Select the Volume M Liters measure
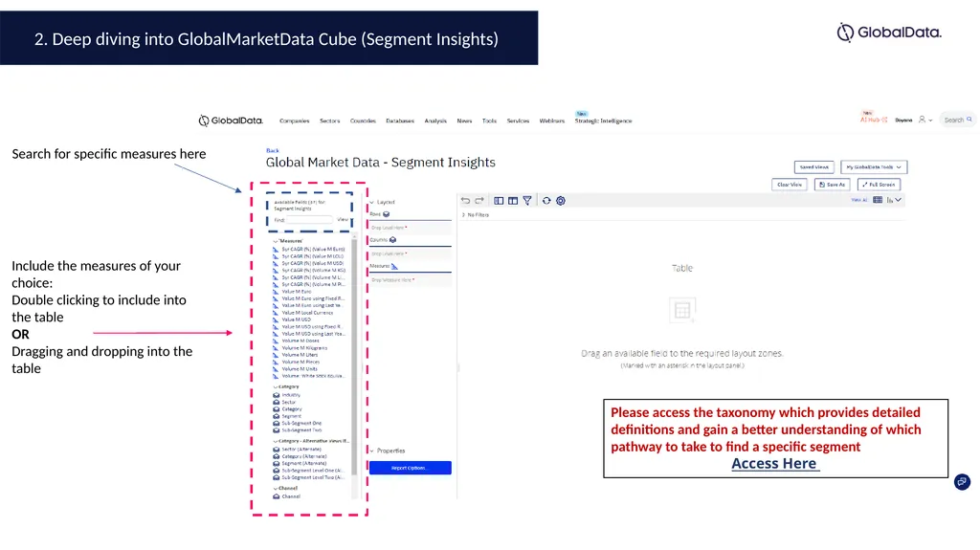980x550 pixels. click(x=300, y=355)
